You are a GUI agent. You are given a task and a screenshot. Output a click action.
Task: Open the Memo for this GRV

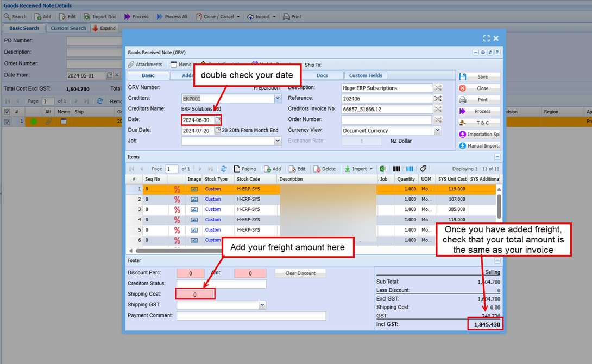[x=181, y=65]
